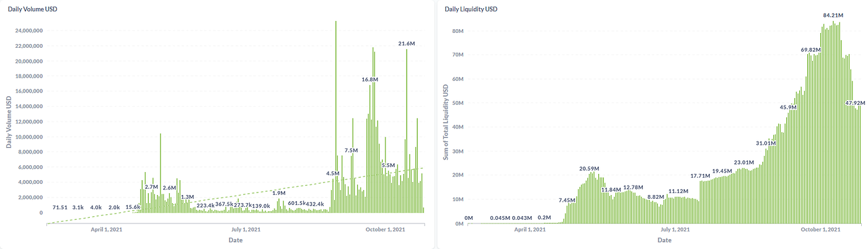Click the 432.4k data label
The width and height of the screenshot is (868, 249).
coord(315,204)
